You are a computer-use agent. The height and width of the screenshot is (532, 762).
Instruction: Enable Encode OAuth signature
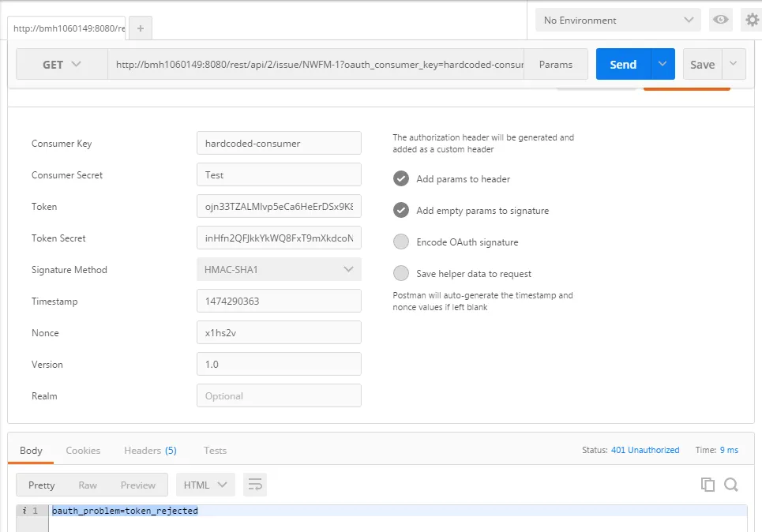[x=401, y=242]
